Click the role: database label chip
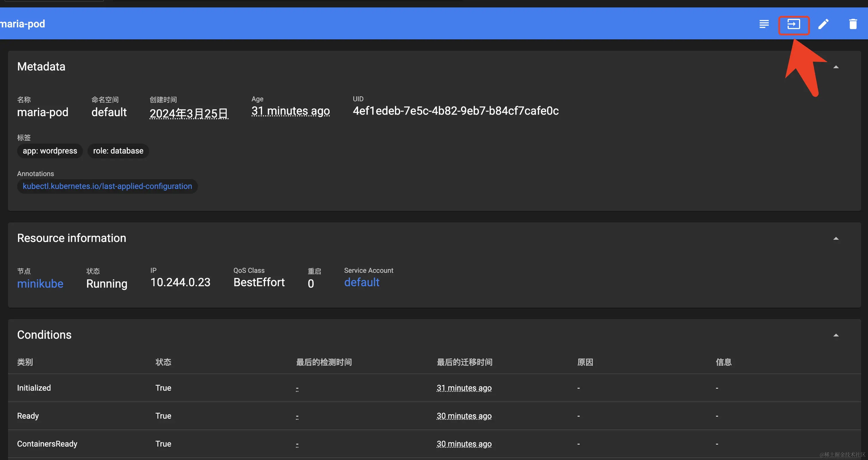This screenshot has height=460, width=868. point(118,151)
